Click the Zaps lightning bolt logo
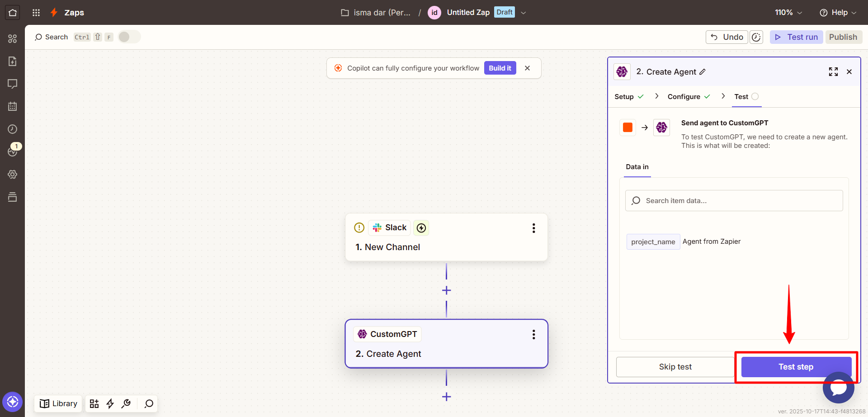Viewport: 868px width, 417px height. 54,13
